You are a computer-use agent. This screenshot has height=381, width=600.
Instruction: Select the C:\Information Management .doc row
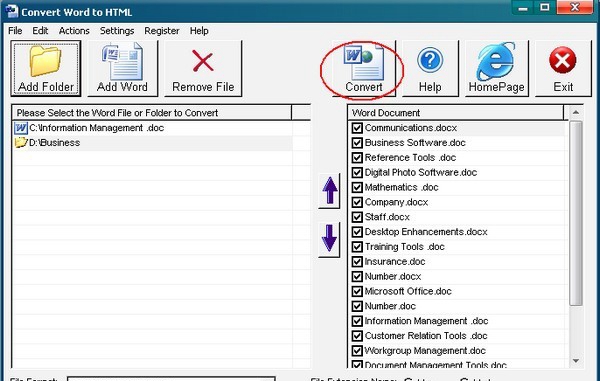[152, 128]
